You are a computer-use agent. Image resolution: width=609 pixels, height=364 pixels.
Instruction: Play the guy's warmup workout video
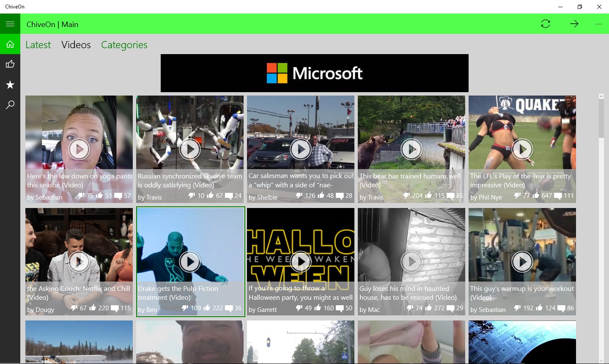522,262
